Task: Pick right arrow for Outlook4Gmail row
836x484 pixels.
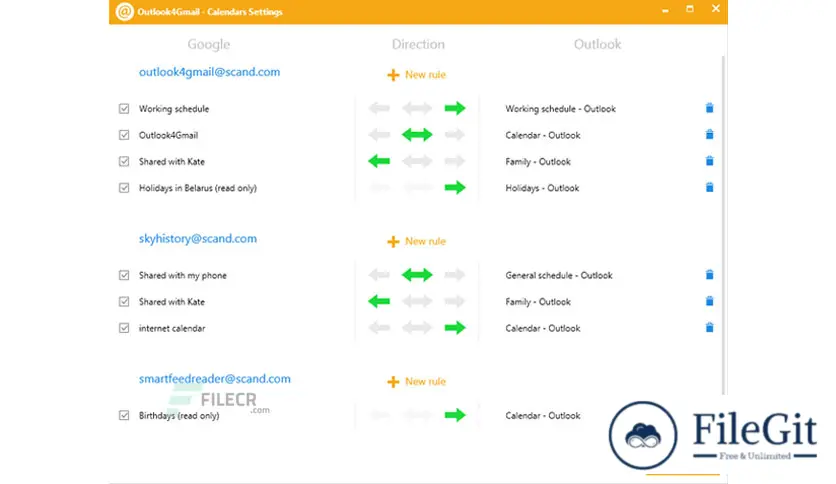Action: 455,135
